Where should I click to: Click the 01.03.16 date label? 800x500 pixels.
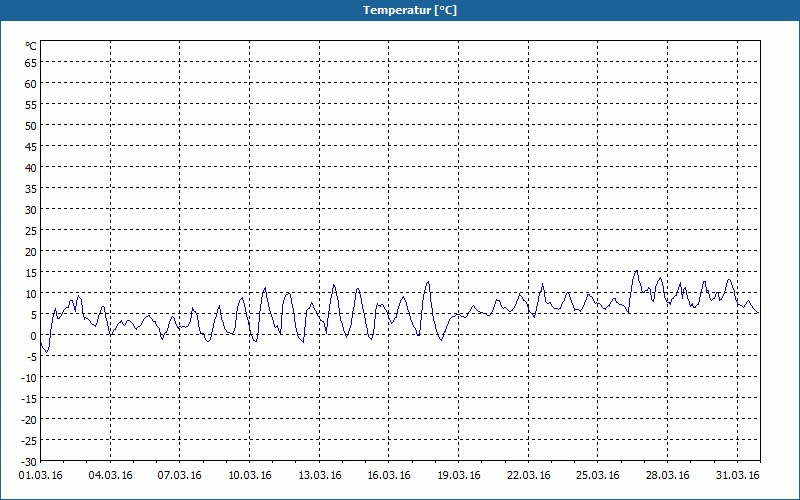click(x=40, y=475)
